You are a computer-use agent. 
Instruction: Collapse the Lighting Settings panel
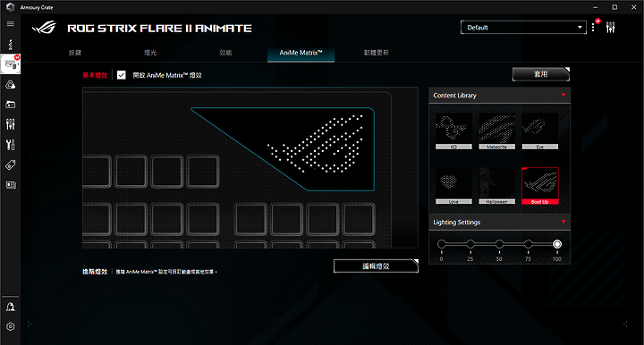tap(563, 222)
